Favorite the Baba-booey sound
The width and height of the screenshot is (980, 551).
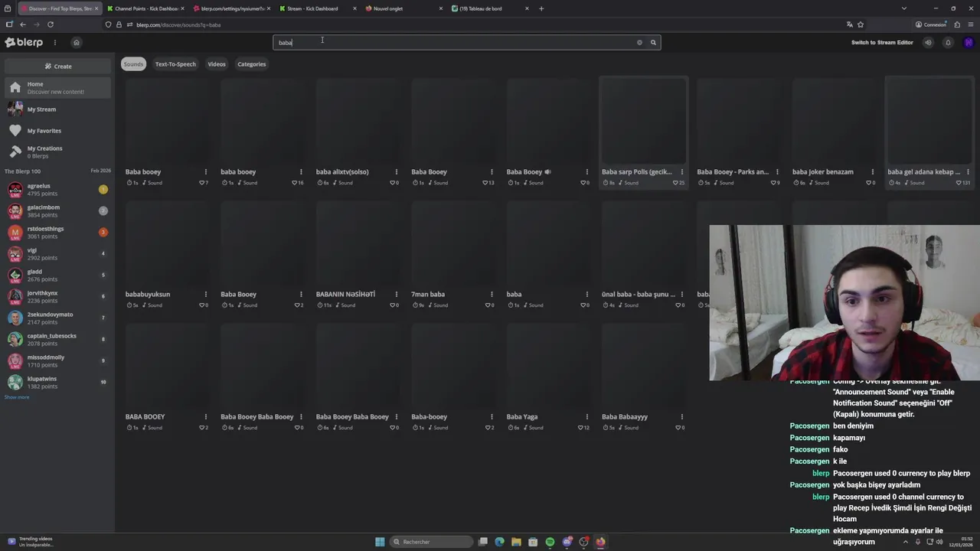coord(488,428)
